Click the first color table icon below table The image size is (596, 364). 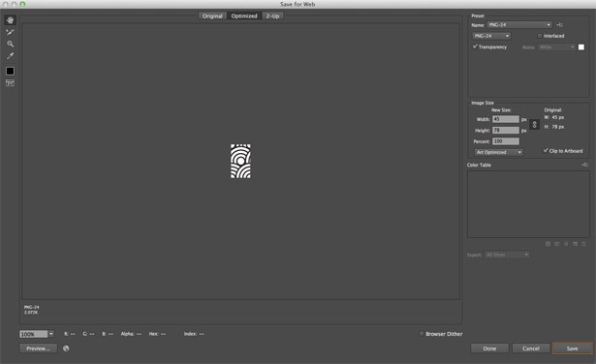click(x=548, y=244)
